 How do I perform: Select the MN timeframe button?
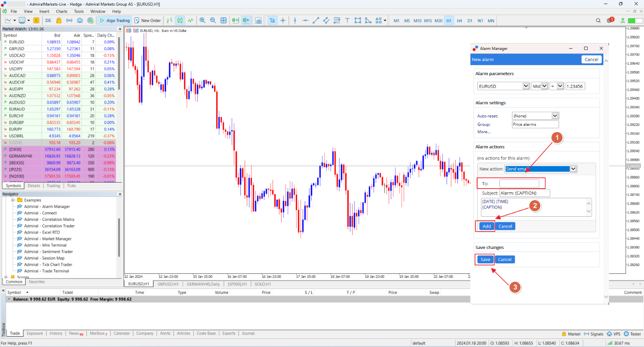coord(491,21)
